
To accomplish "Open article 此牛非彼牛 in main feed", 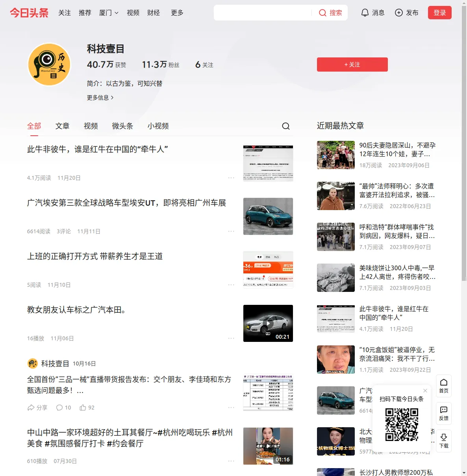I will click(98, 149).
